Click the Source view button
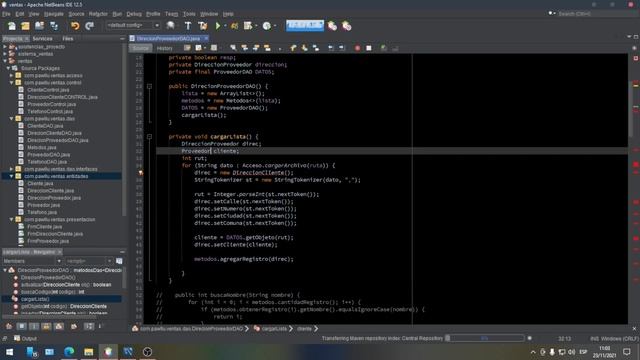The image size is (640, 360). click(x=141, y=48)
